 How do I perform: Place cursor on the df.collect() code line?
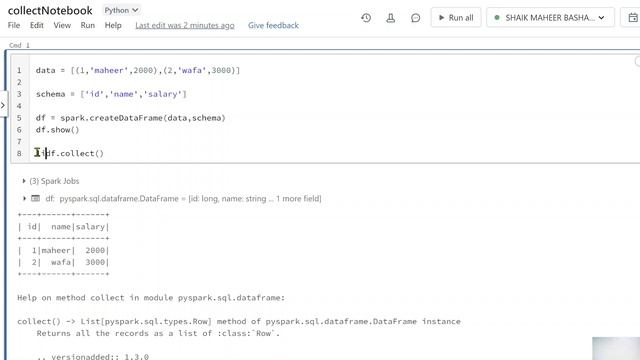(70, 153)
